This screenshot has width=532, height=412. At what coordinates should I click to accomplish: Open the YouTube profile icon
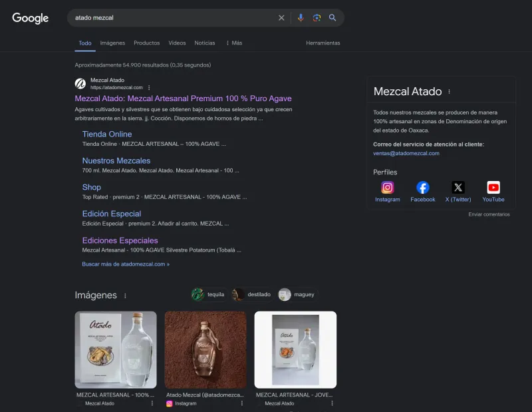coord(493,188)
